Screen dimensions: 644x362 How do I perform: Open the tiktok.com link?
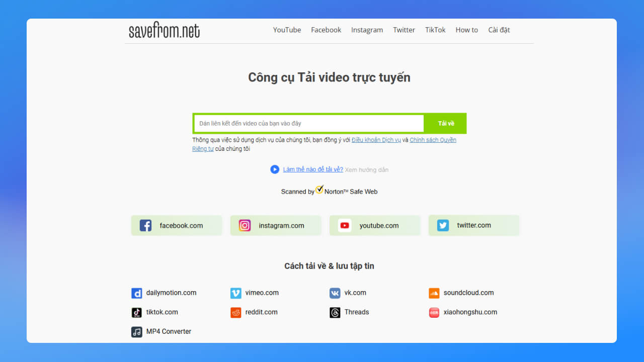tap(162, 312)
